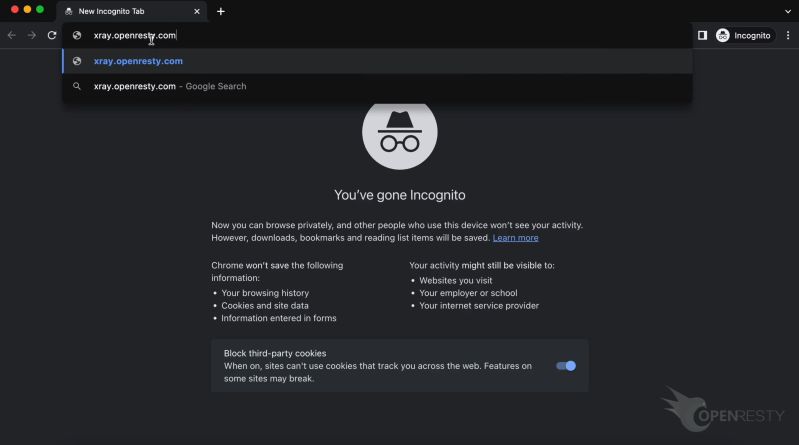Click the magnifier icon of the Google Search suggestion
The width and height of the screenshot is (799, 445).
pyautogui.click(x=77, y=86)
